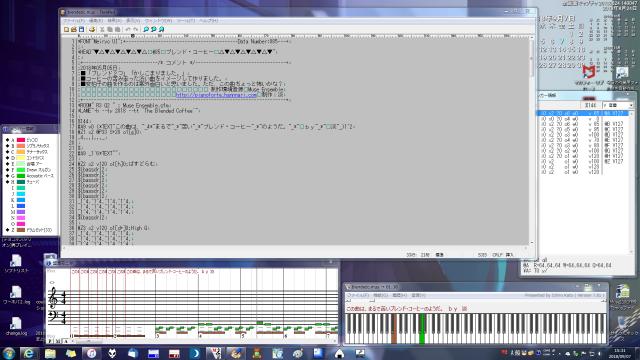Follow the pianoforte hyperlink in the editor

216,95
